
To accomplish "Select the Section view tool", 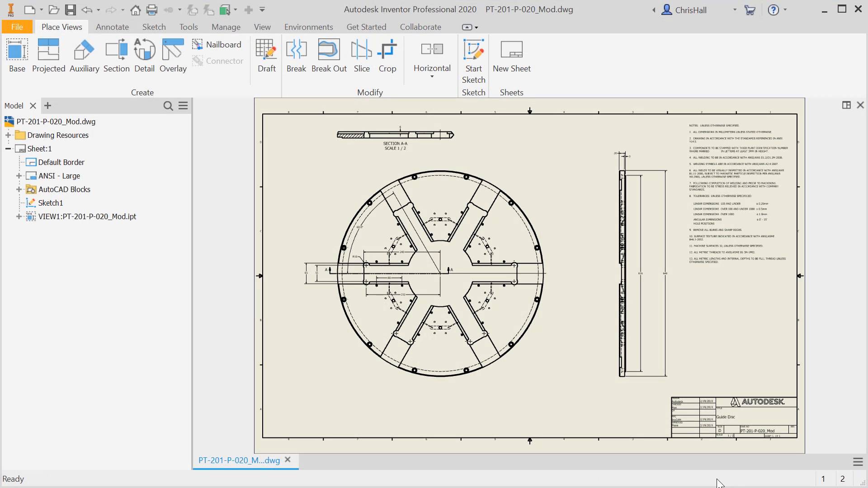I will tap(116, 55).
